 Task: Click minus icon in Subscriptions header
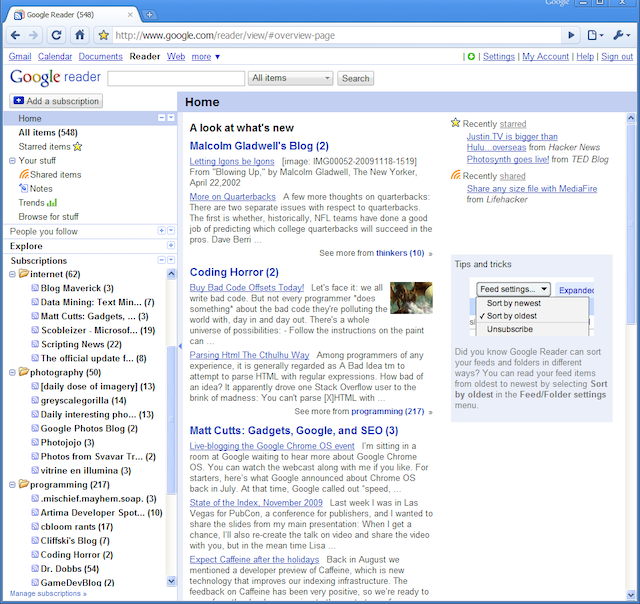click(x=162, y=260)
